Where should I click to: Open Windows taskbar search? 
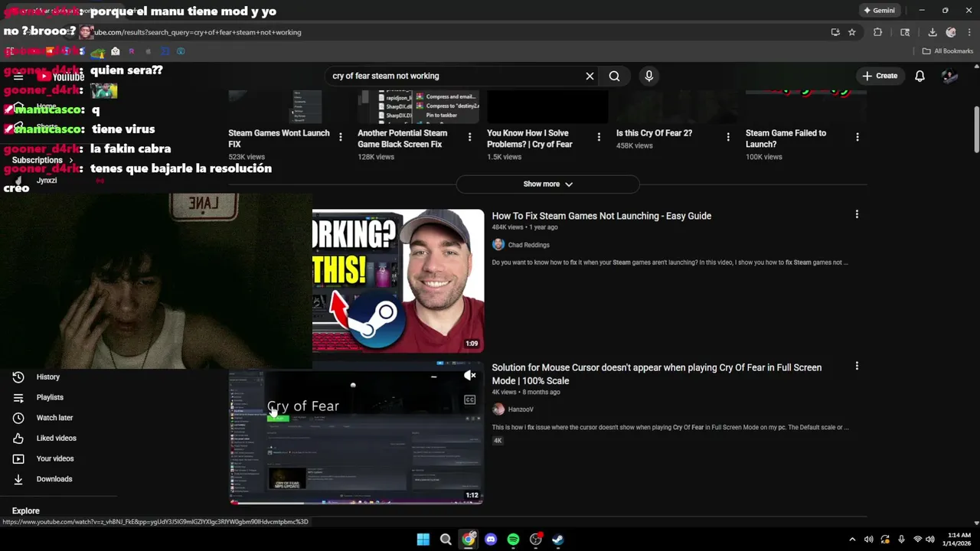446,540
